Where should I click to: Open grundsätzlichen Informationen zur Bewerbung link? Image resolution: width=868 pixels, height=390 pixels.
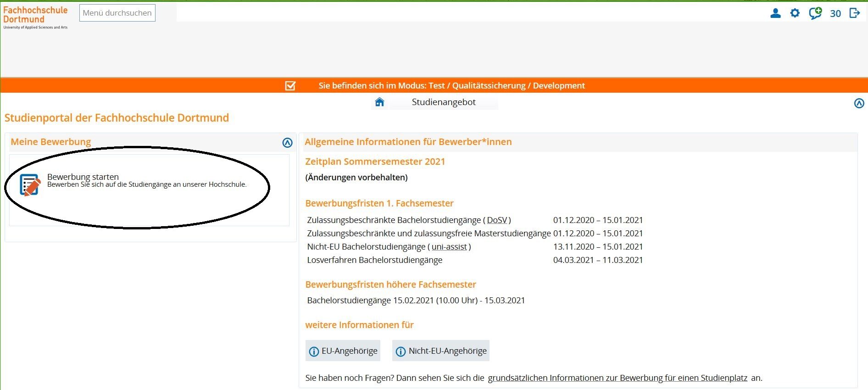point(618,378)
